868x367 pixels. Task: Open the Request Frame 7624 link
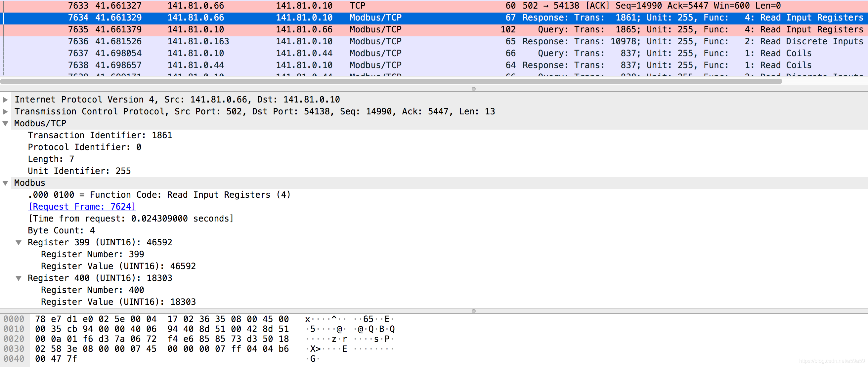[82, 206]
